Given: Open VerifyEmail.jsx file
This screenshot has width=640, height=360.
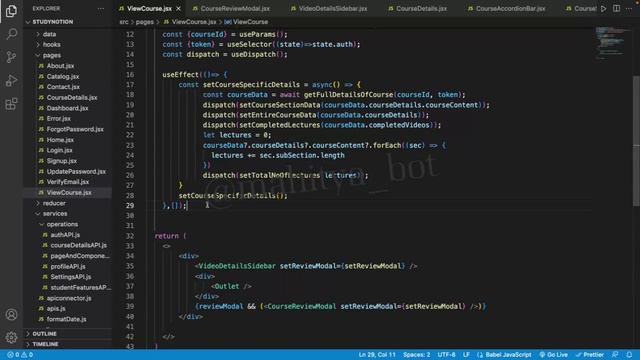Looking at the screenshot, I should click(68, 182).
